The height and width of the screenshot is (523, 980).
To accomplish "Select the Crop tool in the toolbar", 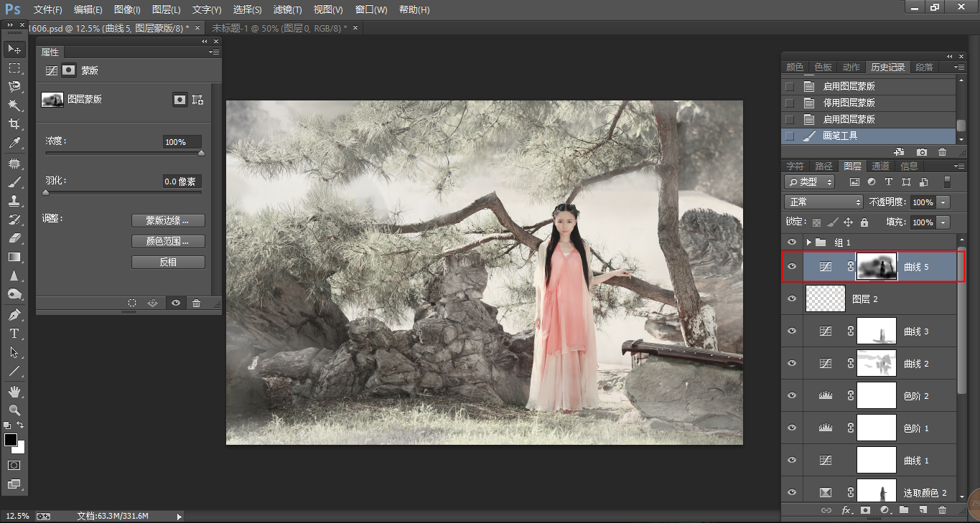I will point(14,124).
